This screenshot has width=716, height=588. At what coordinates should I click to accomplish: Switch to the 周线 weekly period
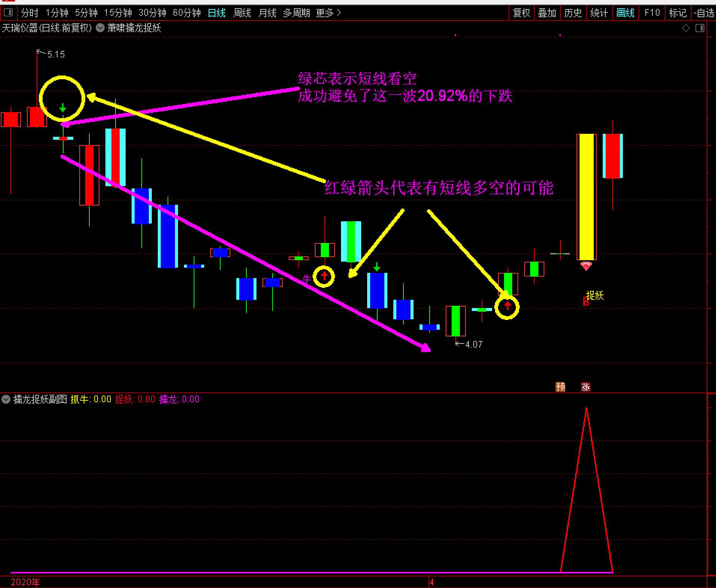click(x=242, y=13)
